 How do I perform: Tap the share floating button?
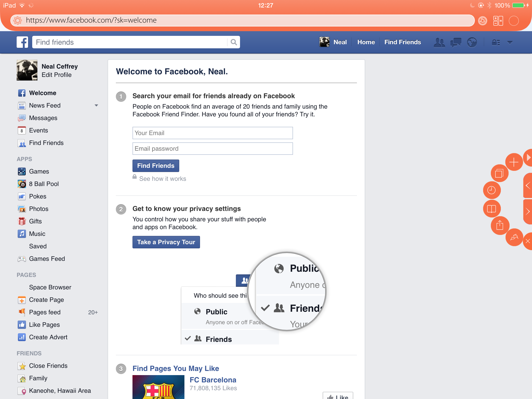(x=500, y=225)
